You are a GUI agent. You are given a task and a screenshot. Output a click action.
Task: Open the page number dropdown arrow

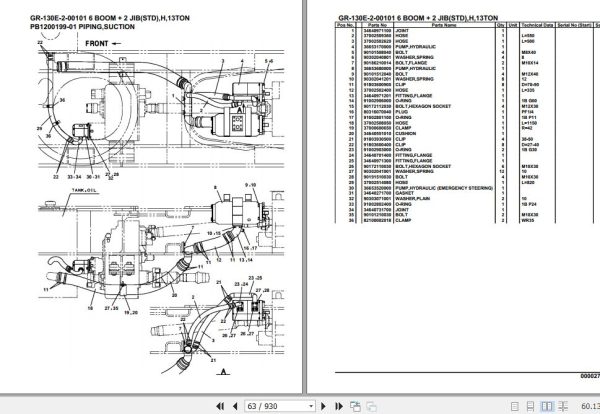[x=311, y=406]
